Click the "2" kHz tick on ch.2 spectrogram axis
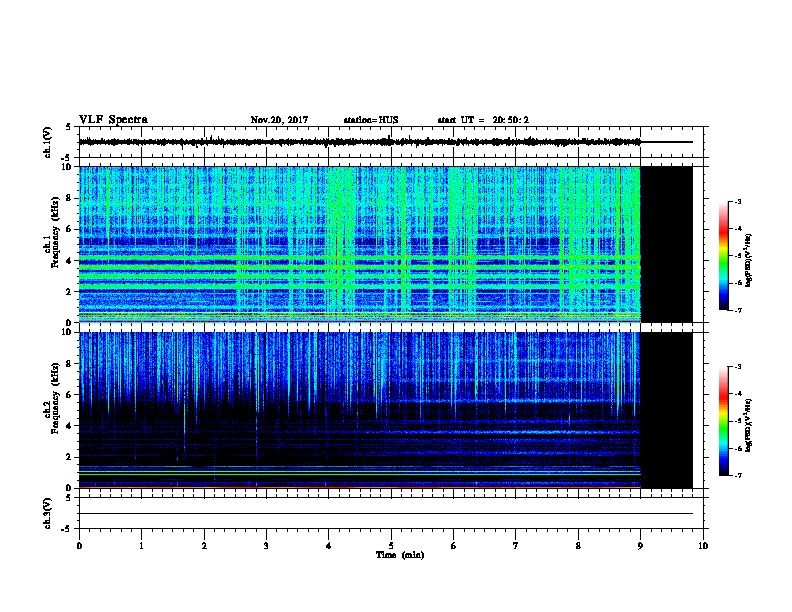 click(70, 457)
